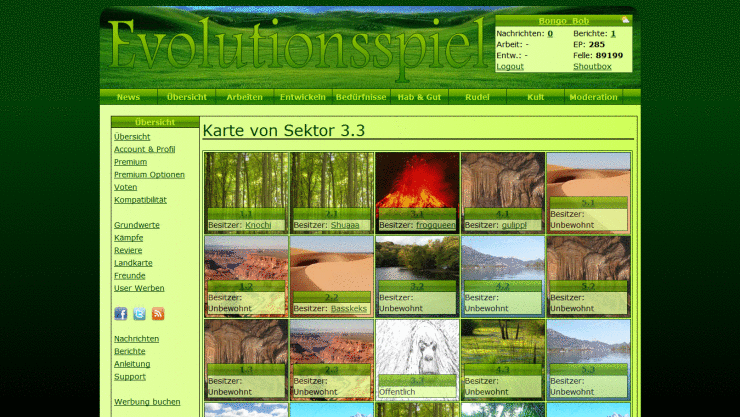This screenshot has height=417, width=740.
Task: Select swamp map tile 4.3
Action: [x=503, y=360]
